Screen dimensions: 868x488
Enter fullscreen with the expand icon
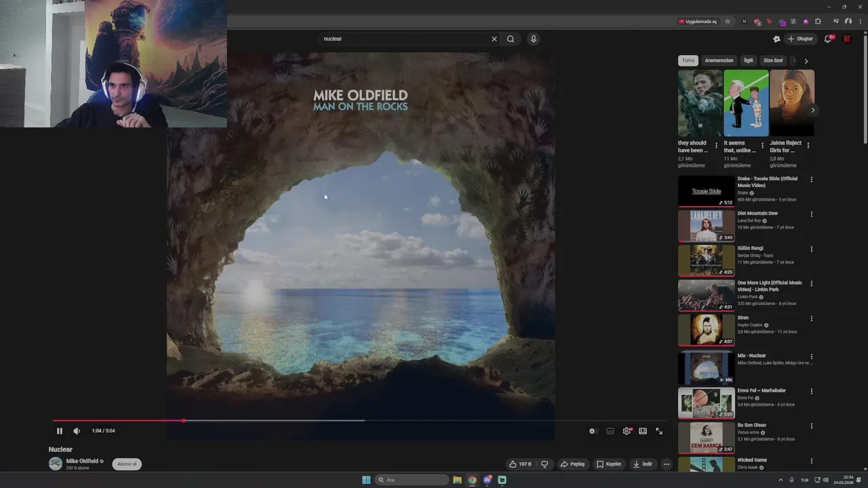[659, 431]
